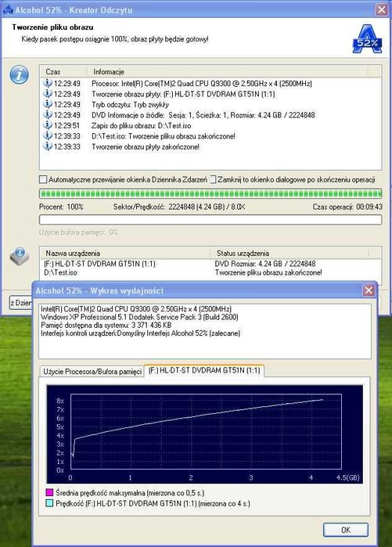Toggle 'Zamknij to okienko dialogowe' checkbox
The height and width of the screenshot is (547, 392).
point(213,180)
